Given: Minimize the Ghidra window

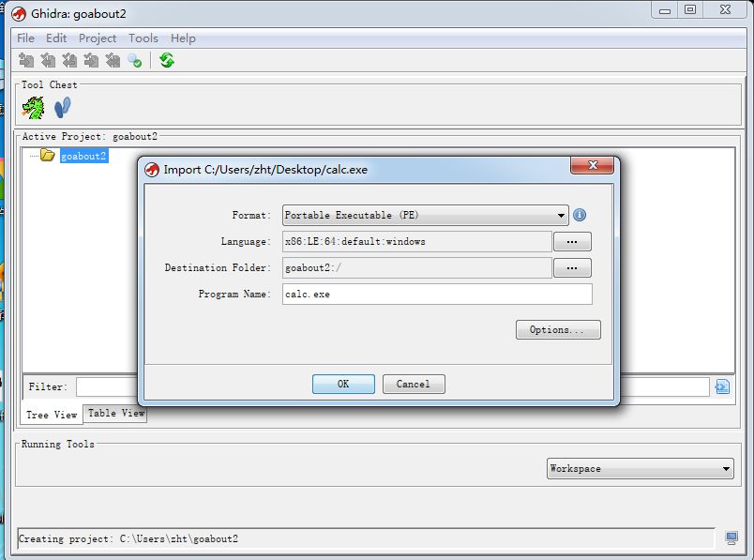Looking at the screenshot, I should point(665,9).
